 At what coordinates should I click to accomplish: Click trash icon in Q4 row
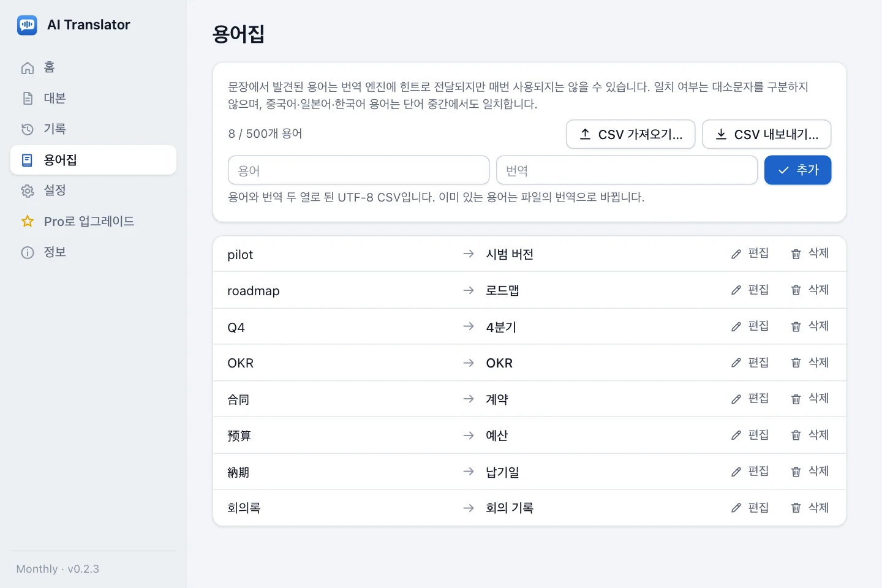(796, 327)
